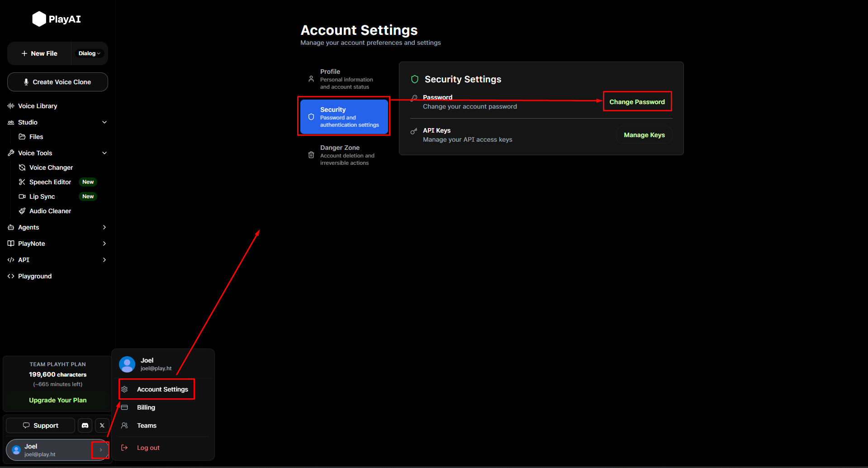Click the Manage Keys button

[644, 135]
